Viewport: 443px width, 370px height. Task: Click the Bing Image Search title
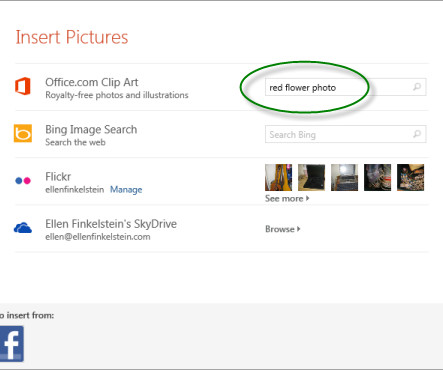[x=91, y=130]
